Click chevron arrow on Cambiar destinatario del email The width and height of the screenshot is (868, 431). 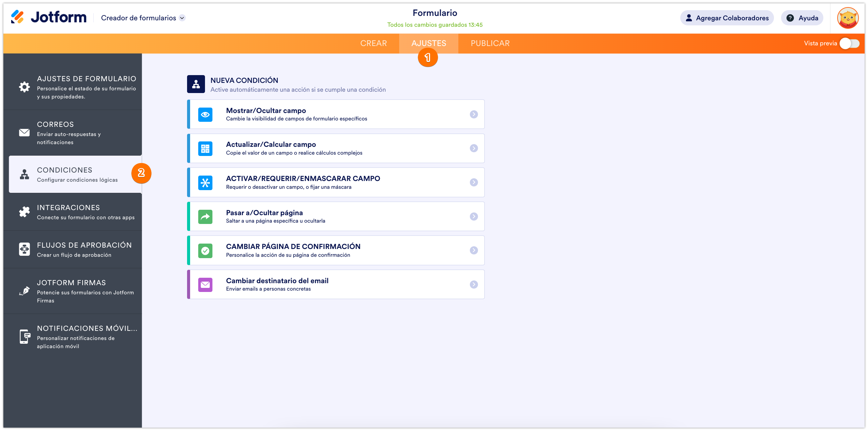(x=474, y=285)
